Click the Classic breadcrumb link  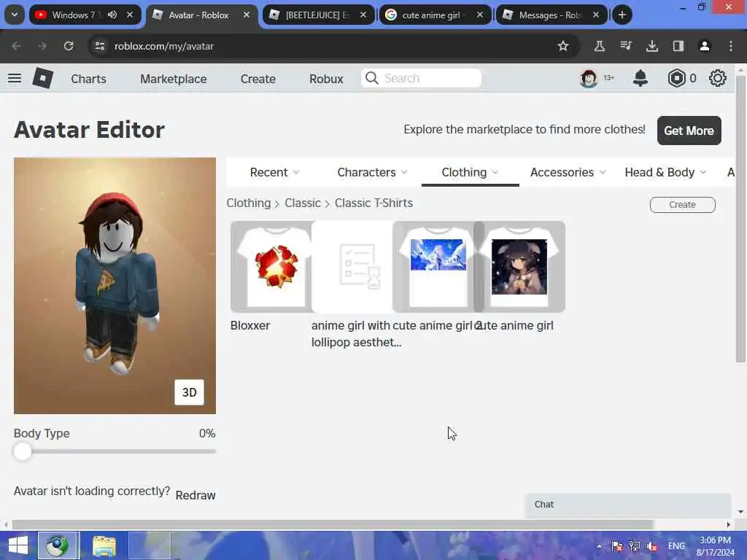pos(303,203)
